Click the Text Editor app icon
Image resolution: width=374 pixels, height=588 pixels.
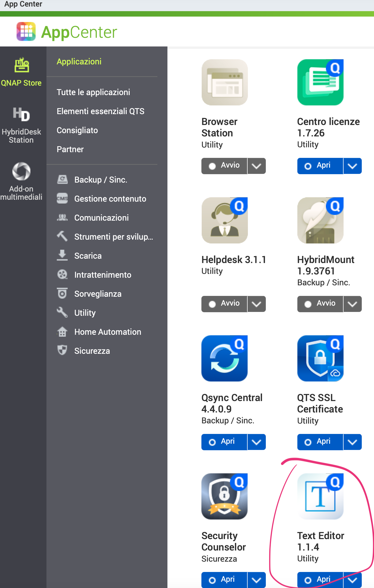pos(320,496)
